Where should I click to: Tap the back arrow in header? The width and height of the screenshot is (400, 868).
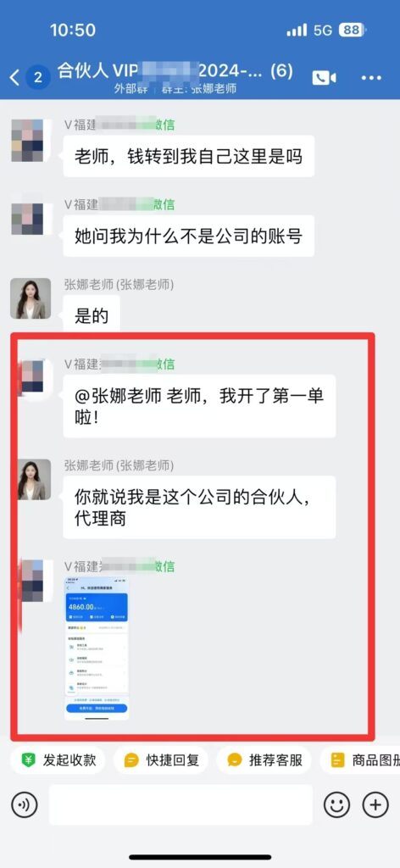click(15, 77)
